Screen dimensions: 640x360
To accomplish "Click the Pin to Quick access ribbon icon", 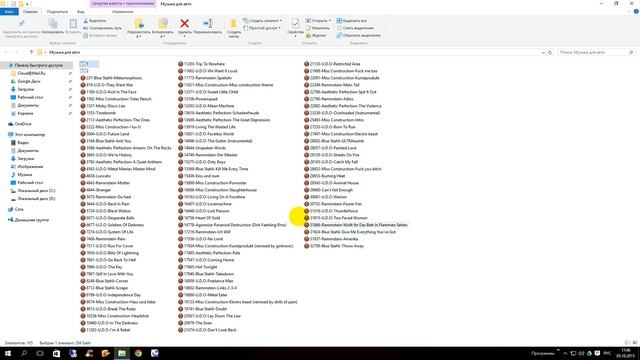I will click(x=21, y=24).
